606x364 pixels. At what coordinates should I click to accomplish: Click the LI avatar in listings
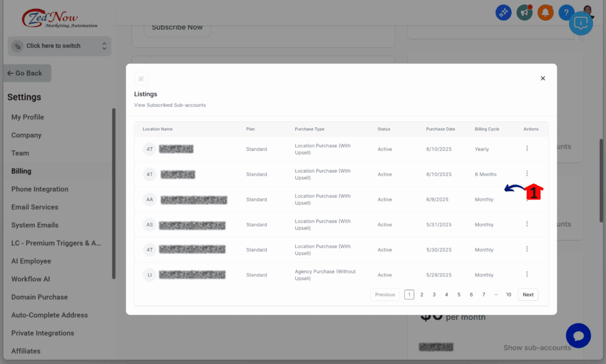click(x=150, y=275)
